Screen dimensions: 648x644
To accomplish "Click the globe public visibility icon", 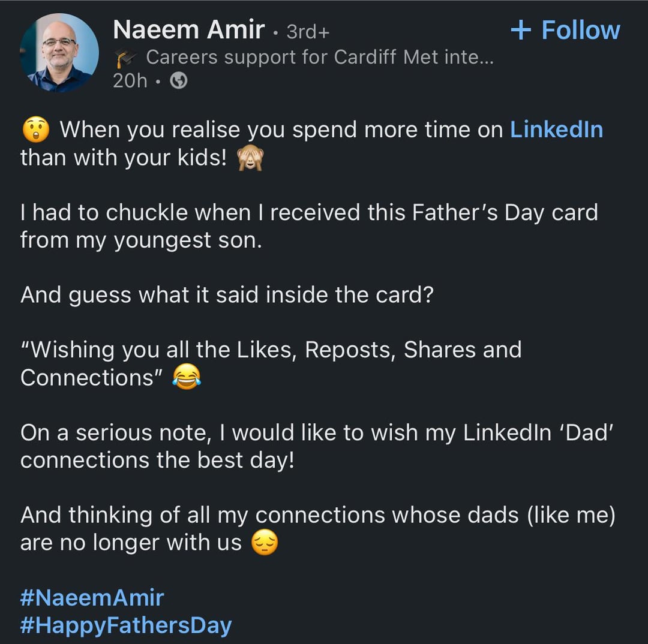I will pos(179,81).
